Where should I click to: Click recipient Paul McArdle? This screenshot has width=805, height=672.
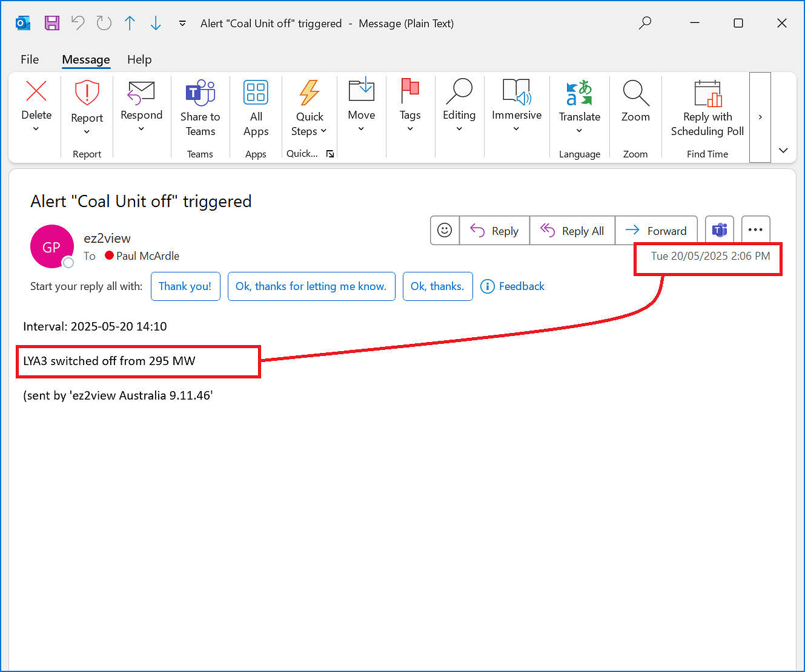148,256
